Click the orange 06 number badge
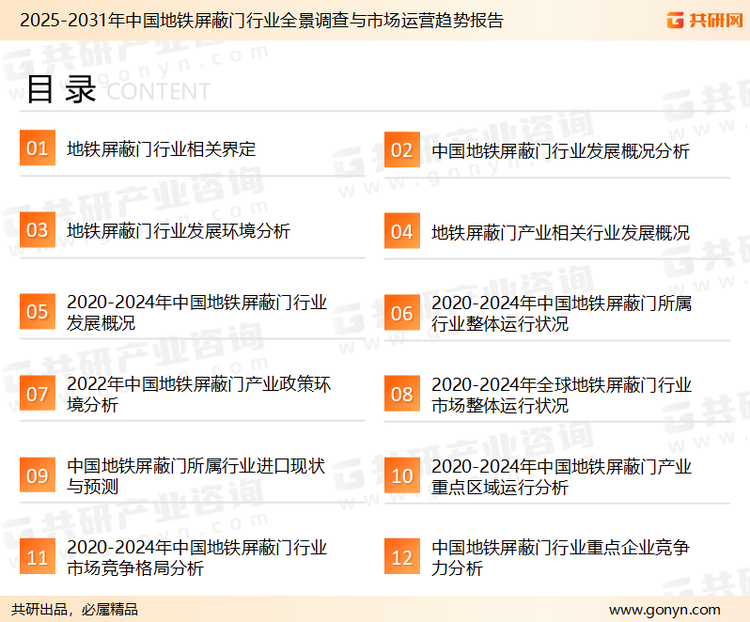Screen dimensions: 750x622 [402, 313]
